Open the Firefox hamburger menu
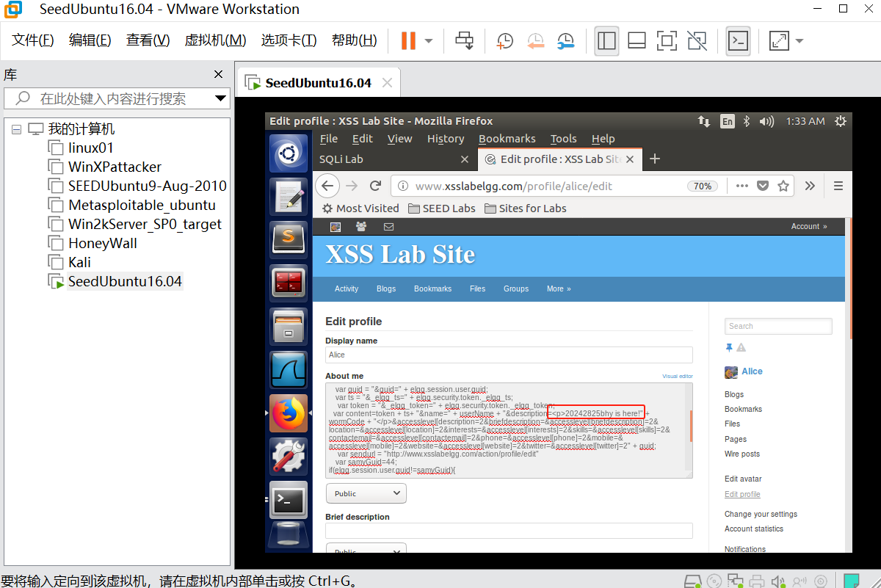Viewport: 881px width, 588px height. 838,186
